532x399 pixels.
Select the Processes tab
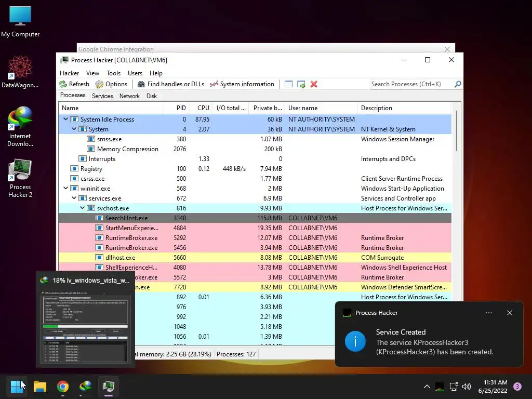[73, 96]
